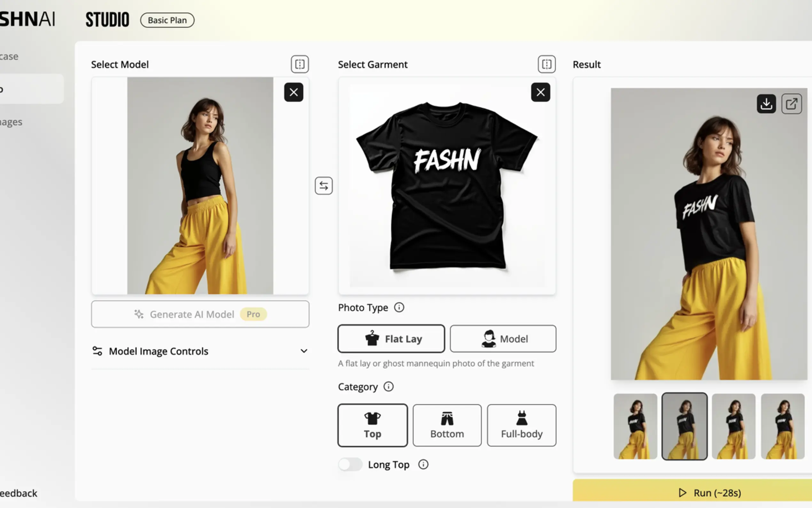Click the Select Garment compare icon
812x508 pixels.
click(x=546, y=64)
